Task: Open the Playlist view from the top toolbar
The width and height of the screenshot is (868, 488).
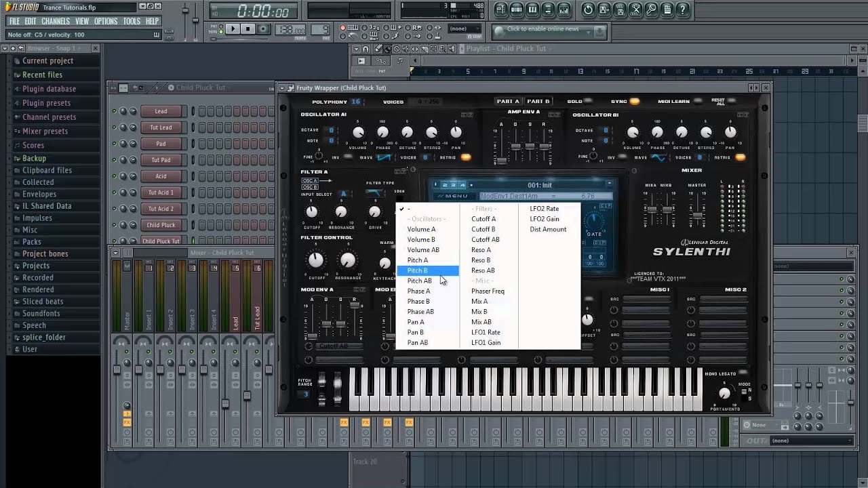Action: click(500, 9)
